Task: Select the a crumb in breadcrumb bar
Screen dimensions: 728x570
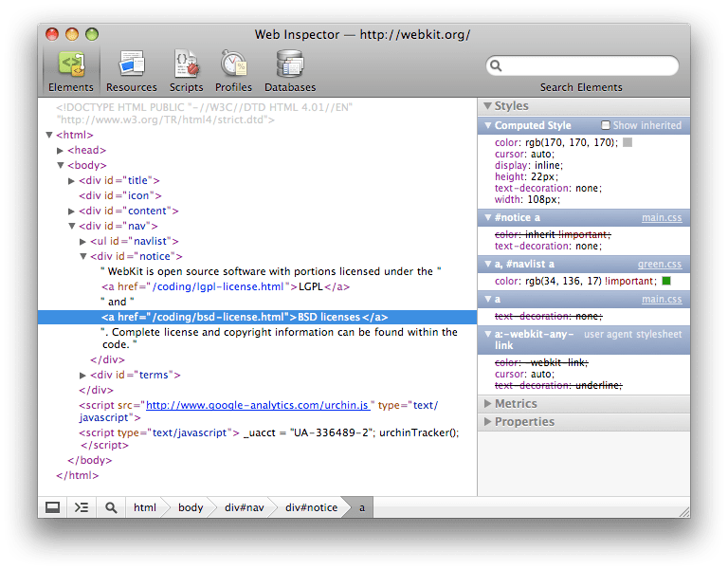Action: (x=362, y=507)
